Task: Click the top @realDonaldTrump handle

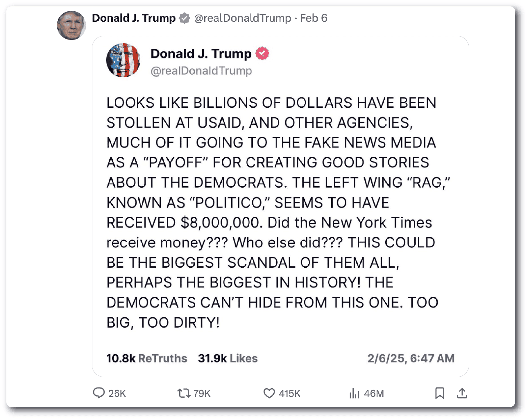Action: click(x=242, y=18)
